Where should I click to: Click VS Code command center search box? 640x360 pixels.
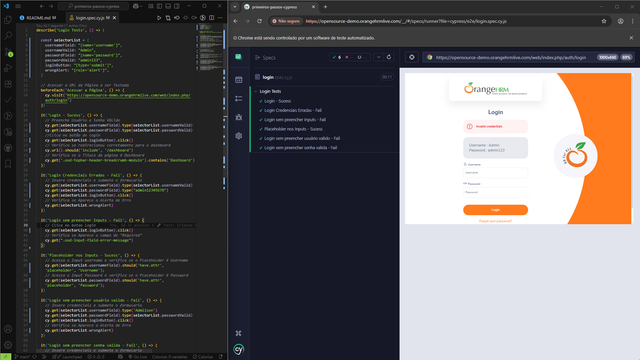tap(93, 6)
